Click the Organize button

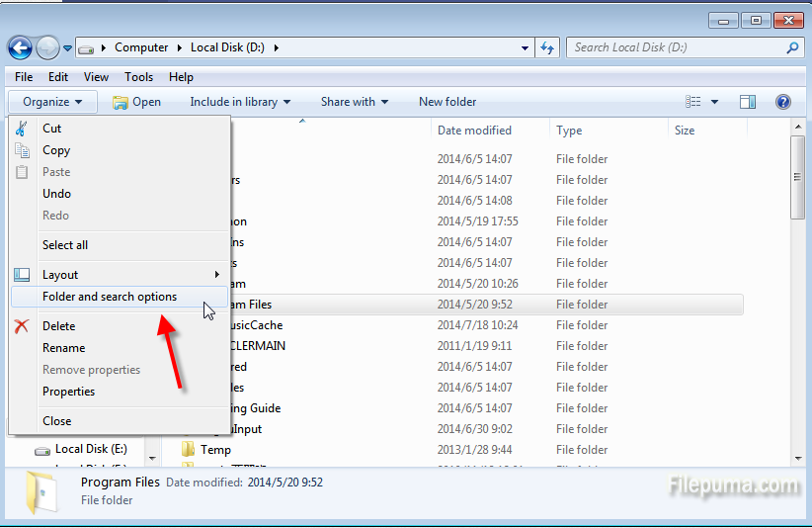[52, 102]
